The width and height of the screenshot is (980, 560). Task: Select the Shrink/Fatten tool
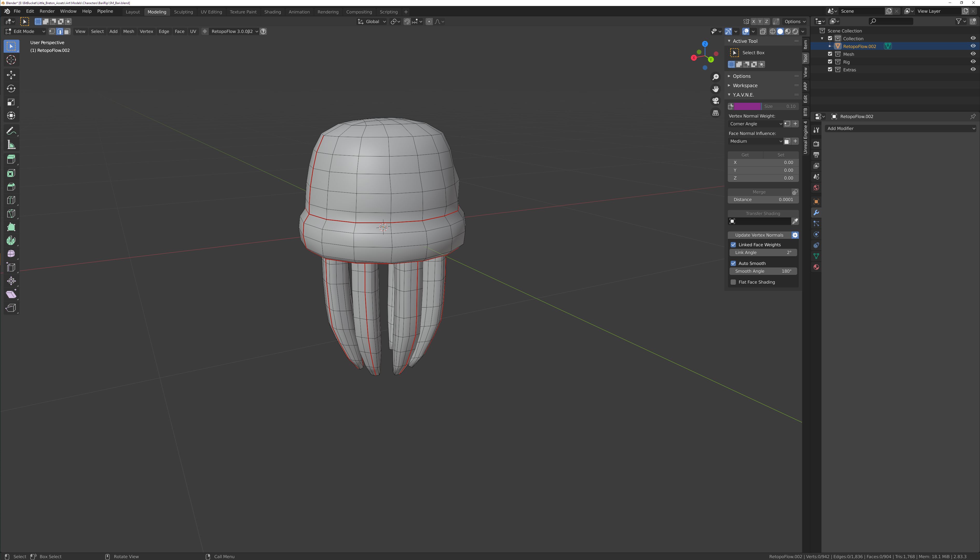pos(11,281)
